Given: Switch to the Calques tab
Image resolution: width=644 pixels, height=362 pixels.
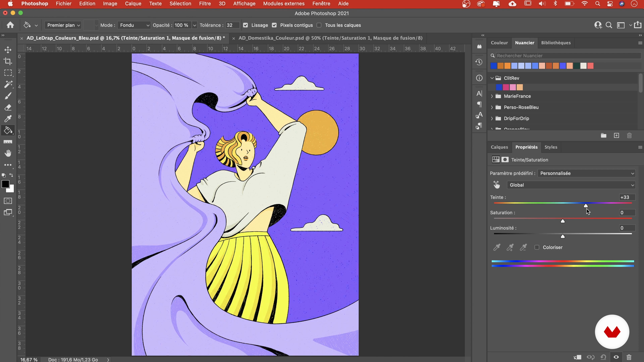Looking at the screenshot, I should (499, 147).
